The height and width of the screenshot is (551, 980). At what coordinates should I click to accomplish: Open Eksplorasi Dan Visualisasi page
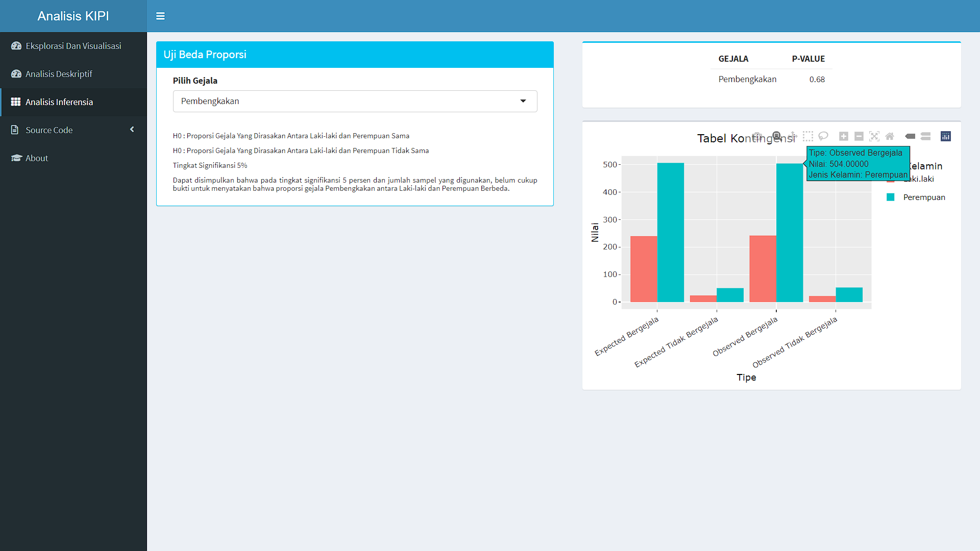click(x=73, y=46)
